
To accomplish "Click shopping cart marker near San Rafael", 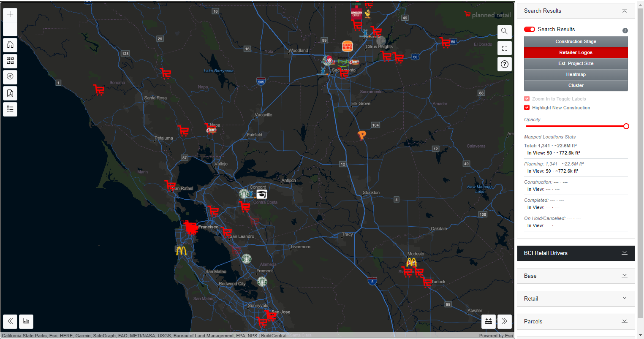I will [170, 186].
